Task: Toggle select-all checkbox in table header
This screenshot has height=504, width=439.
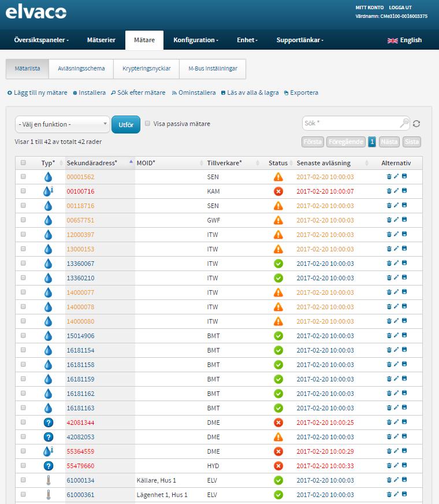Action: click(x=23, y=162)
